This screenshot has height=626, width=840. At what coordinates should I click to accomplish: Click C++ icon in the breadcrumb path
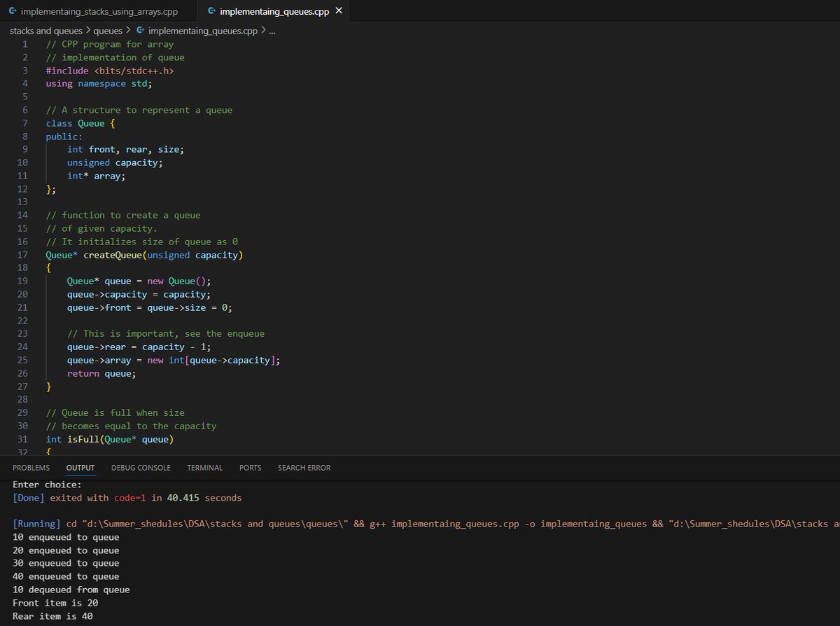pos(141,31)
